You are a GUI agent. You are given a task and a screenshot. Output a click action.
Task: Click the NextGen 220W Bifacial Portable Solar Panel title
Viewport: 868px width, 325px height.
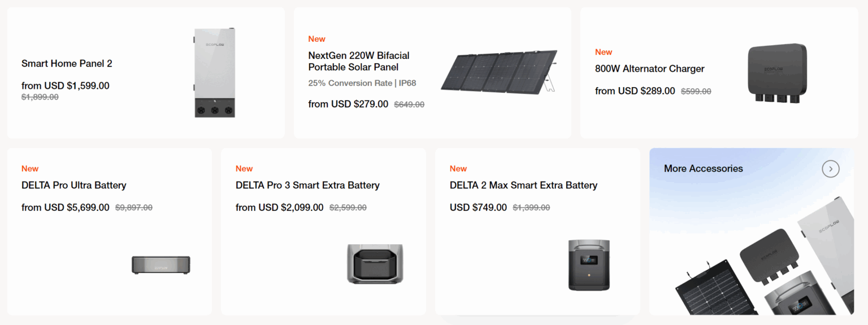coord(359,61)
